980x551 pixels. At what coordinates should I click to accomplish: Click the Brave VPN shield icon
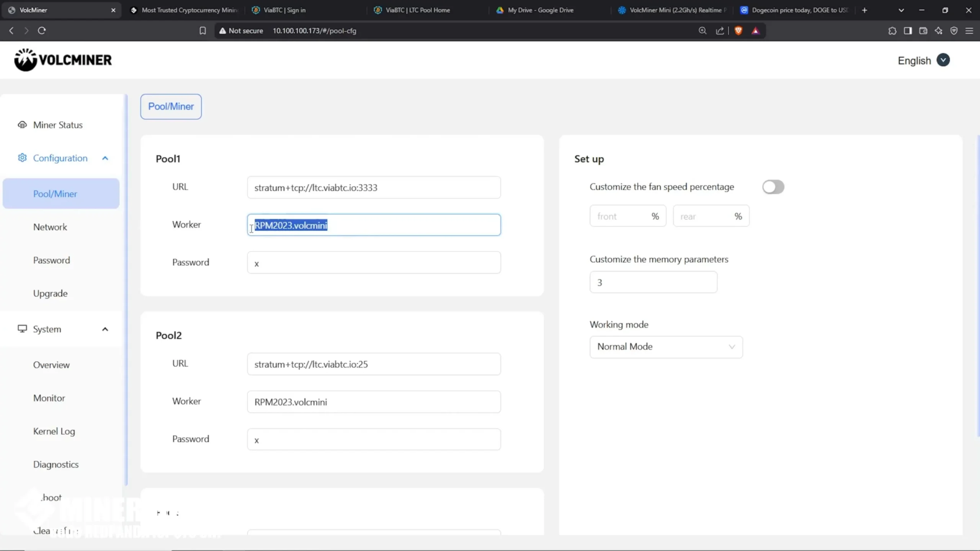click(x=954, y=31)
